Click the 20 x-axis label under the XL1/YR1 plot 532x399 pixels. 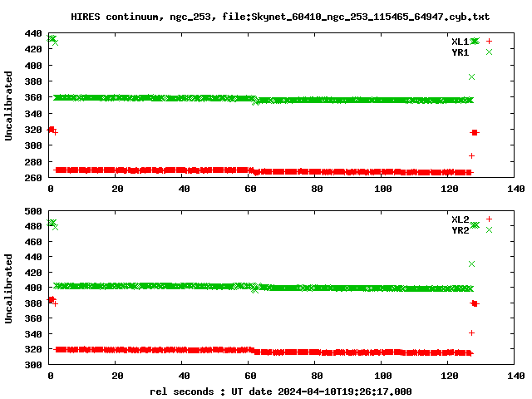(117, 189)
